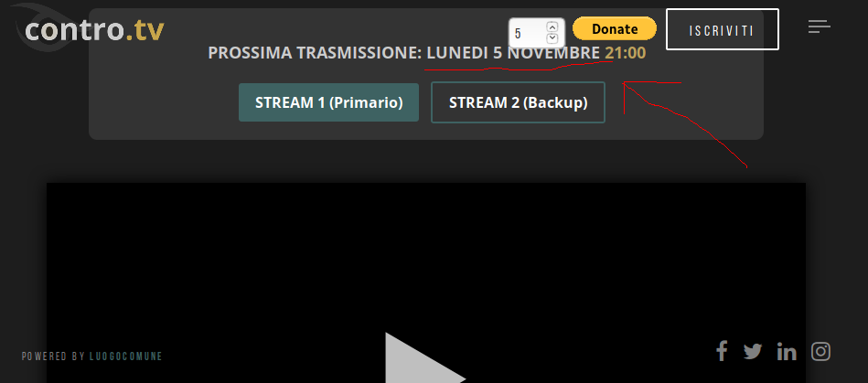Click the ISCRIVITI signup button
This screenshot has width=868, height=383.
coord(723,29)
